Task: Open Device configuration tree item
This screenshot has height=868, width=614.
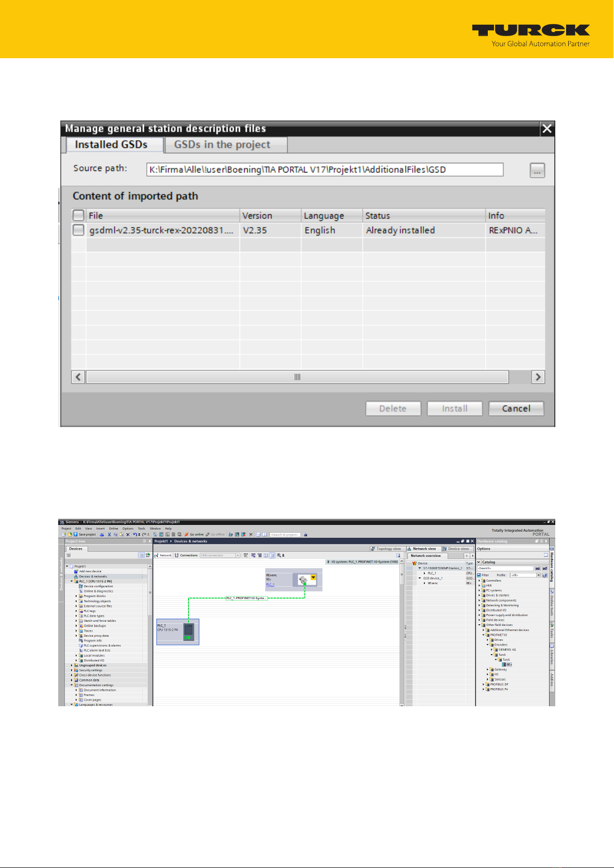Action: click(96, 586)
